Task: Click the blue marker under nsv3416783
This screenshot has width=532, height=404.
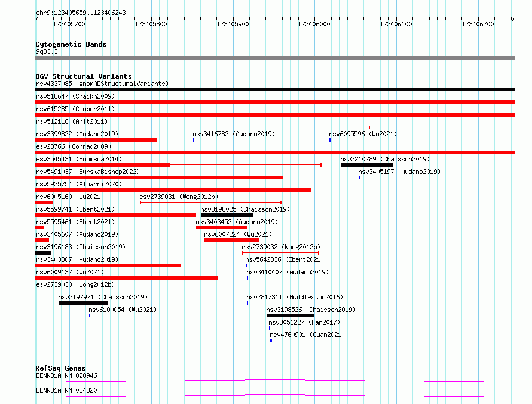Action: point(194,140)
